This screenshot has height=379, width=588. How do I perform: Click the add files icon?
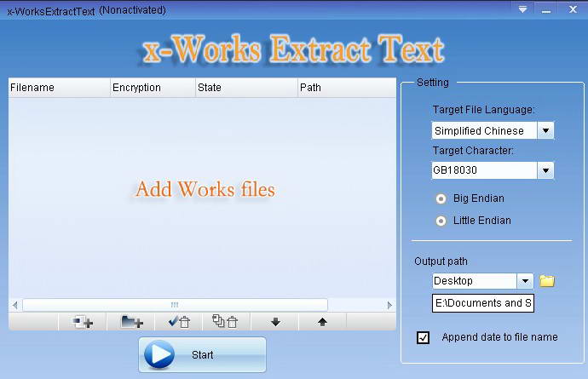pos(83,322)
